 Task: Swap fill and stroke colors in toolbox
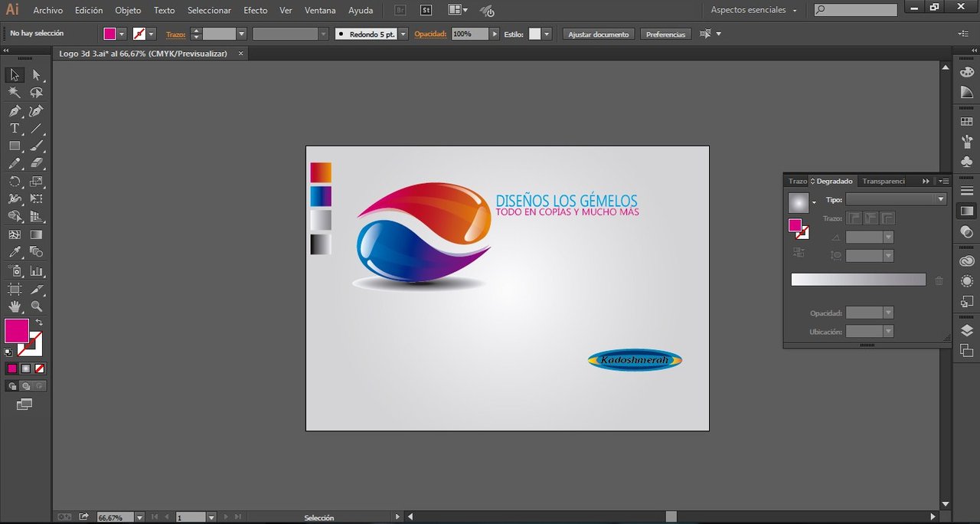coord(38,323)
